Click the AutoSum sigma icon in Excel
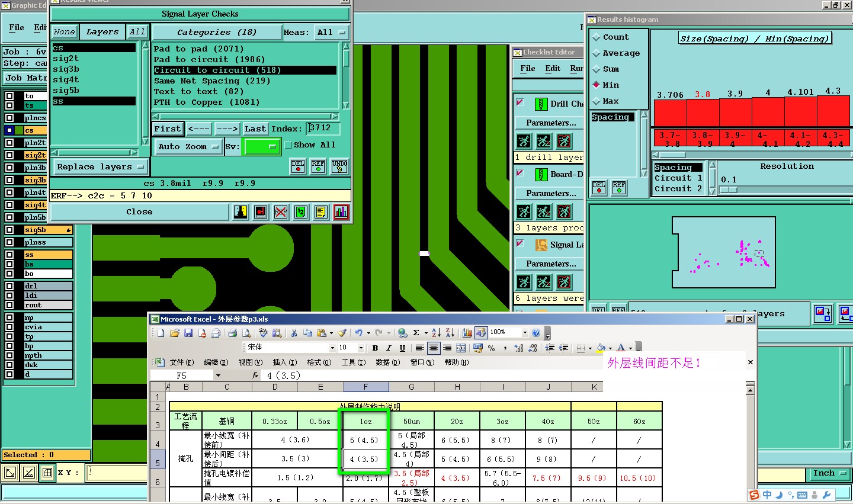 (x=416, y=333)
